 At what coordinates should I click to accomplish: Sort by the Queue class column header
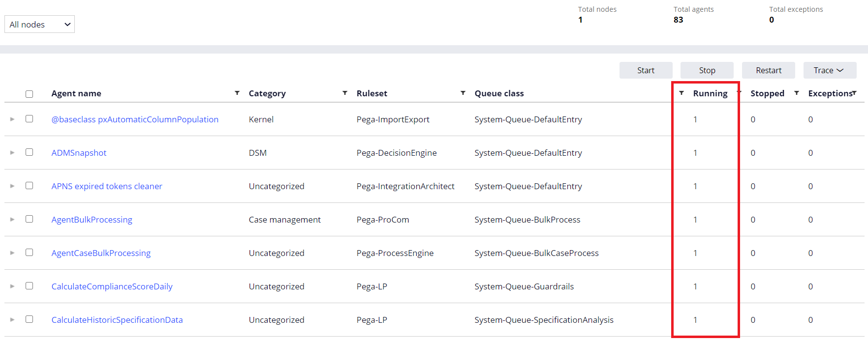[499, 93]
